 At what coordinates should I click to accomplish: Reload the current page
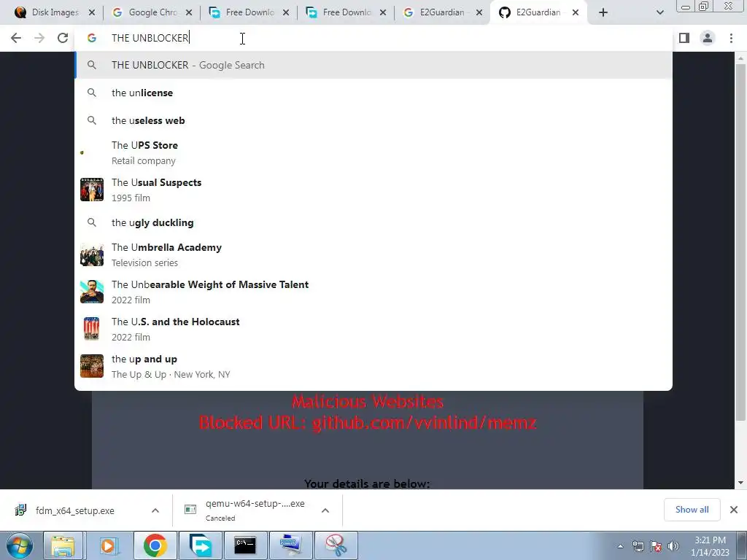tap(63, 38)
